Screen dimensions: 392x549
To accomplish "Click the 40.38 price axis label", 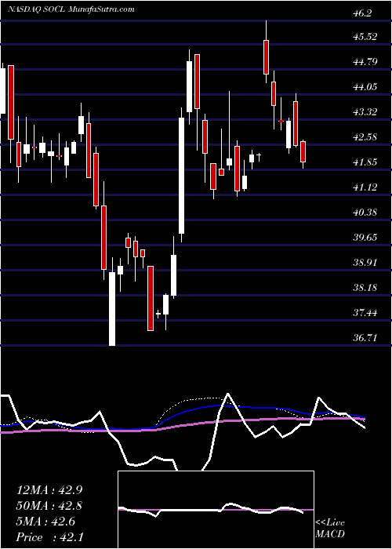I will pos(365,212).
